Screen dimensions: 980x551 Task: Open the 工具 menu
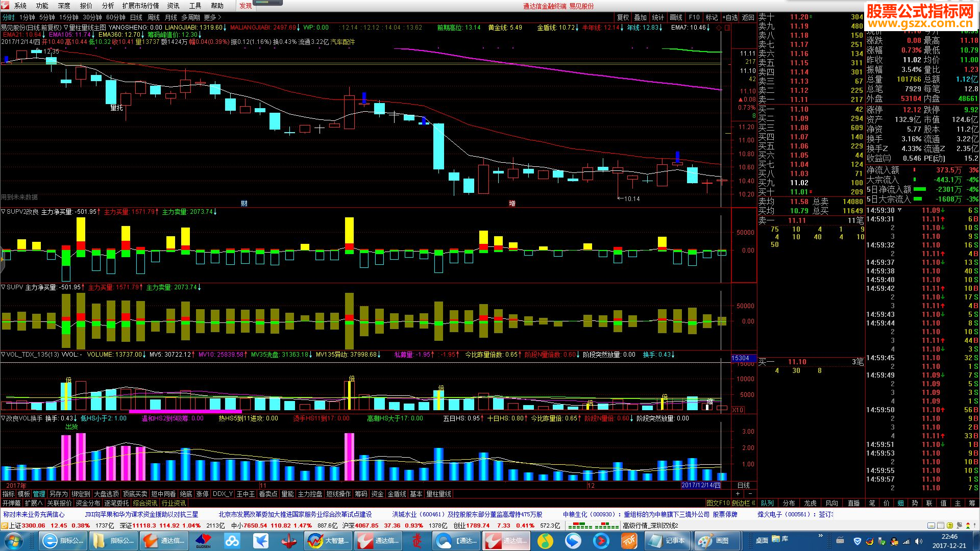pyautogui.click(x=195, y=6)
